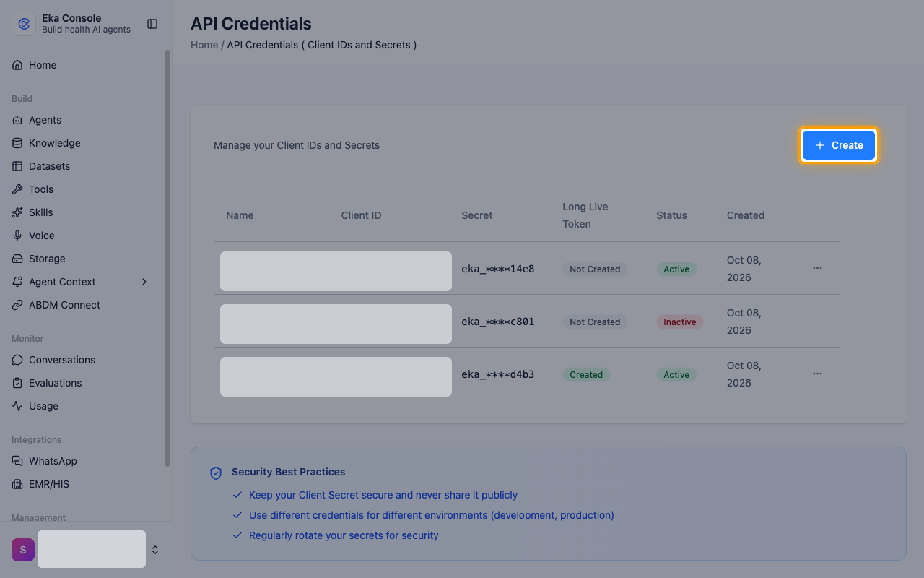Image resolution: width=924 pixels, height=578 pixels.
Task: Click the Client ID column header
Action: tap(361, 215)
